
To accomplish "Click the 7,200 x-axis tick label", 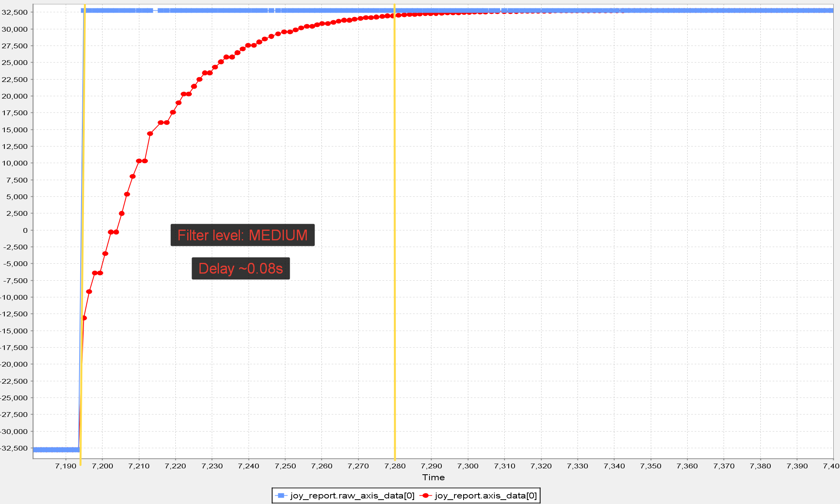I will (103, 466).
